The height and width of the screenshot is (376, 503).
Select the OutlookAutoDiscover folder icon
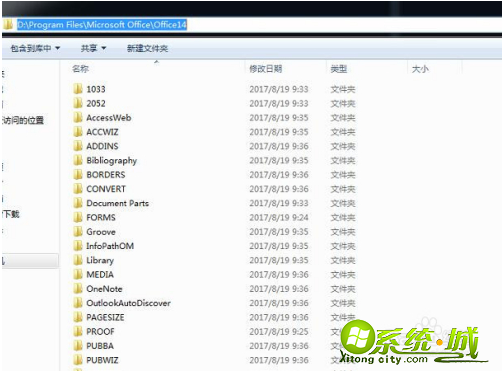78,303
